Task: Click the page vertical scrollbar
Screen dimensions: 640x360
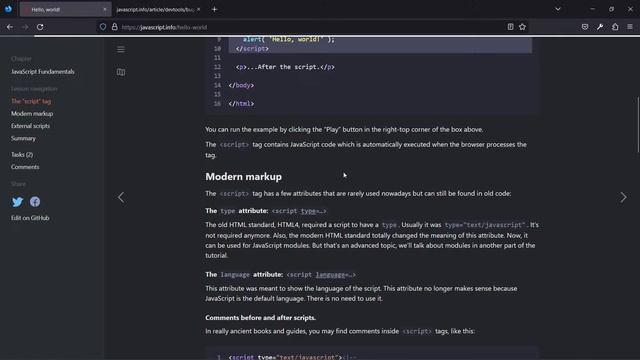Action: click(x=638, y=124)
